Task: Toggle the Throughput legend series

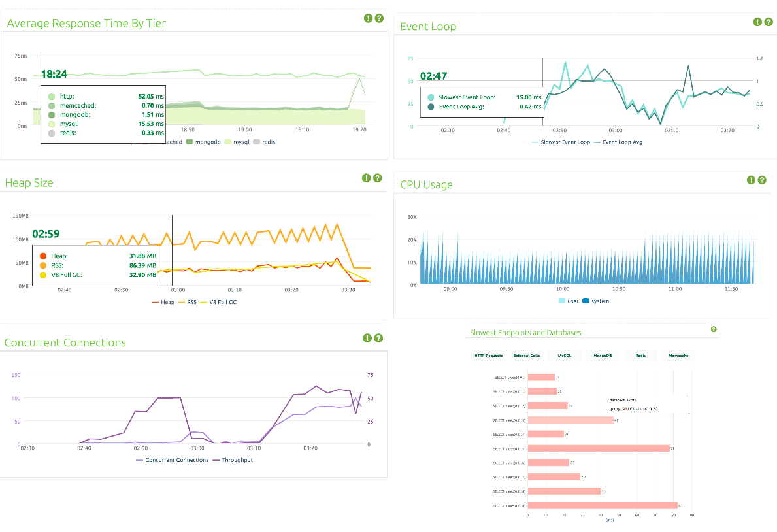Action: click(233, 460)
